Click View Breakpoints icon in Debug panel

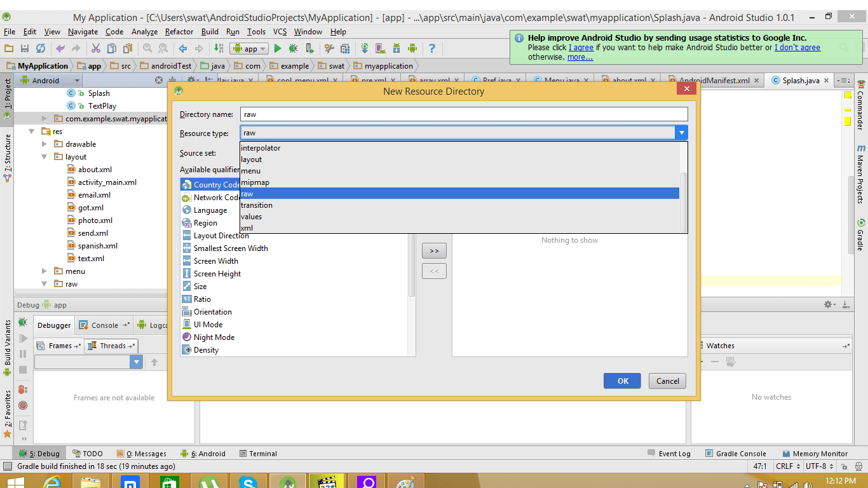[x=23, y=390]
